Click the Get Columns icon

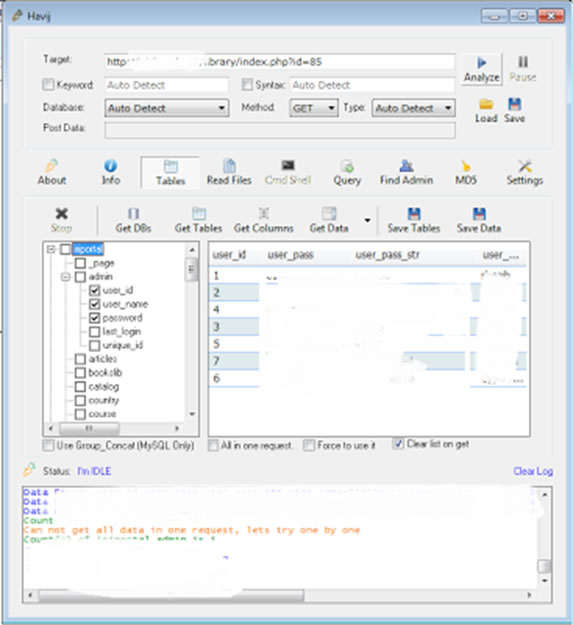(x=263, y=214)
